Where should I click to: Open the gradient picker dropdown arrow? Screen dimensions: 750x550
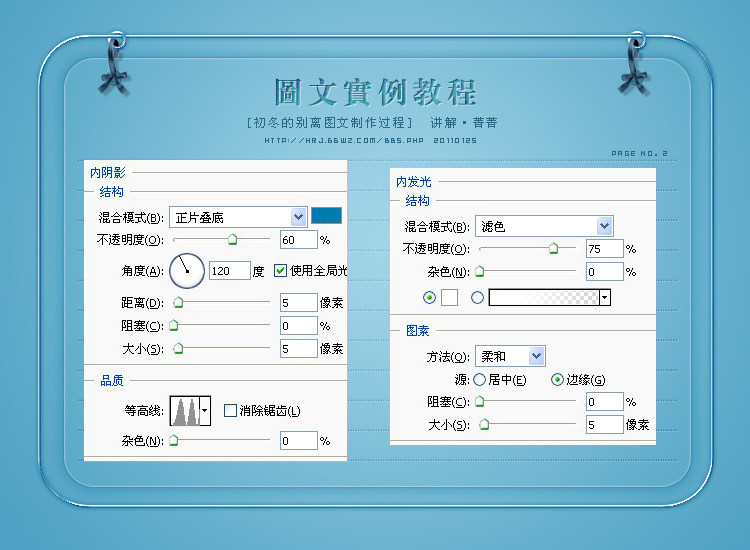tap(605, 297)
